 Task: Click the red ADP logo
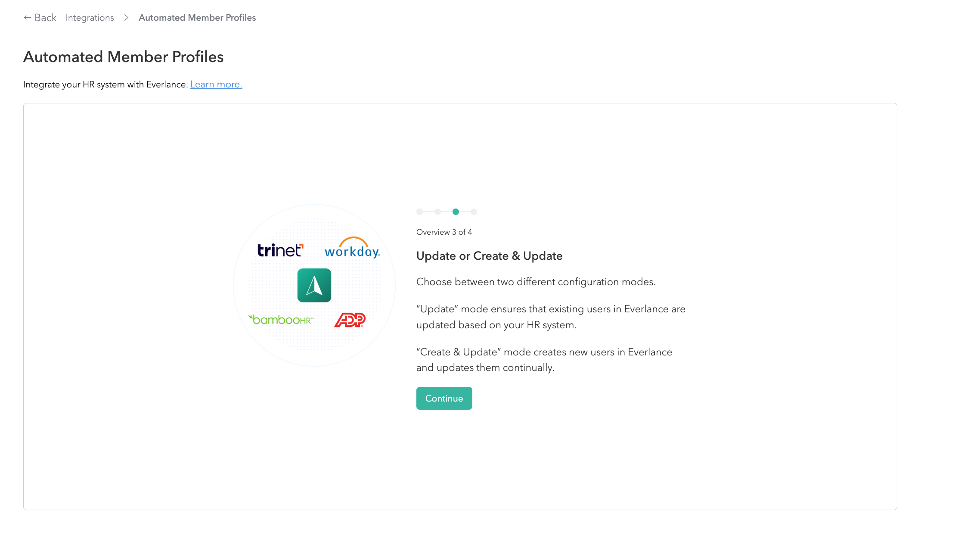(x=350, y=320)
